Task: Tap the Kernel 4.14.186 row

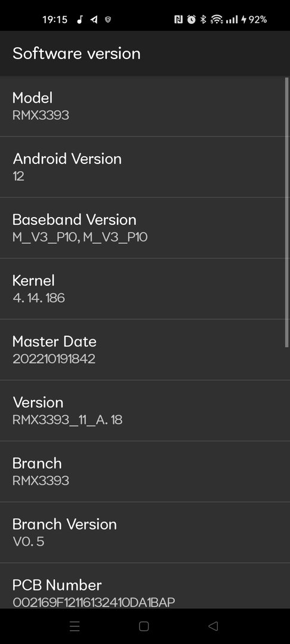Action: point(145,289)
